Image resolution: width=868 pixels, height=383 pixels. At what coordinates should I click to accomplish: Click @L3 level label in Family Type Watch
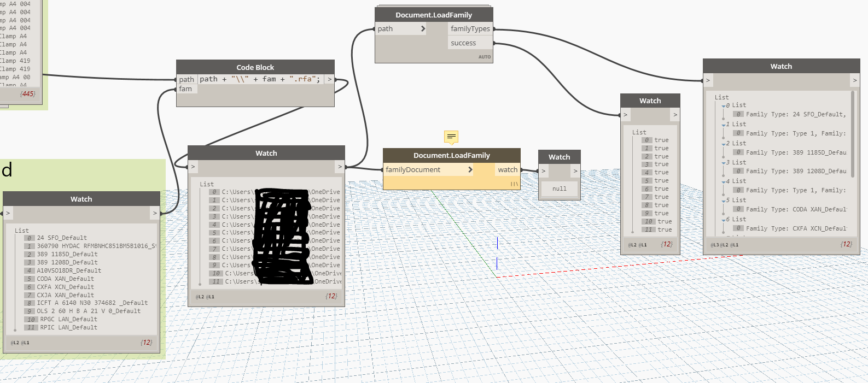click(715, 245)
